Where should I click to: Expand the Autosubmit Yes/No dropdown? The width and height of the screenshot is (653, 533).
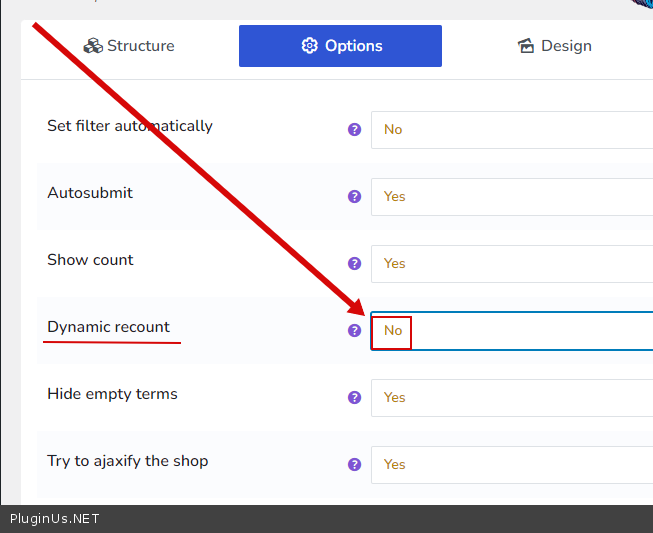[511, 197]
